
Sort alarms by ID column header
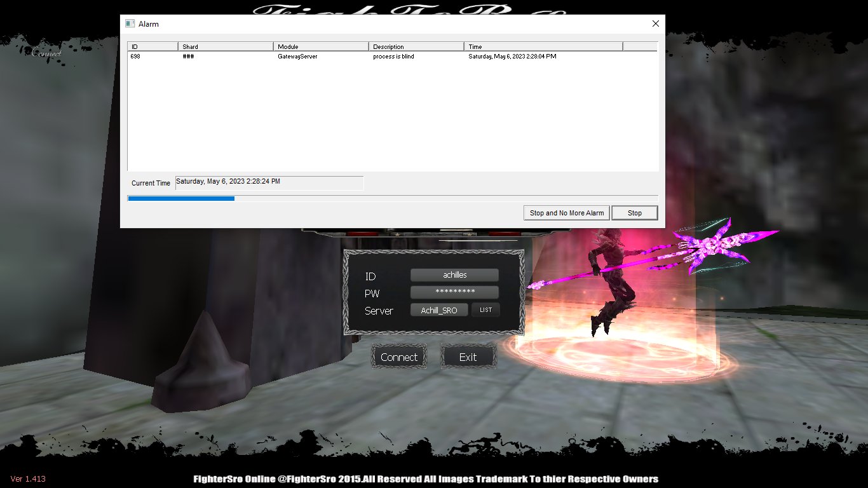[x=153, y=46]
